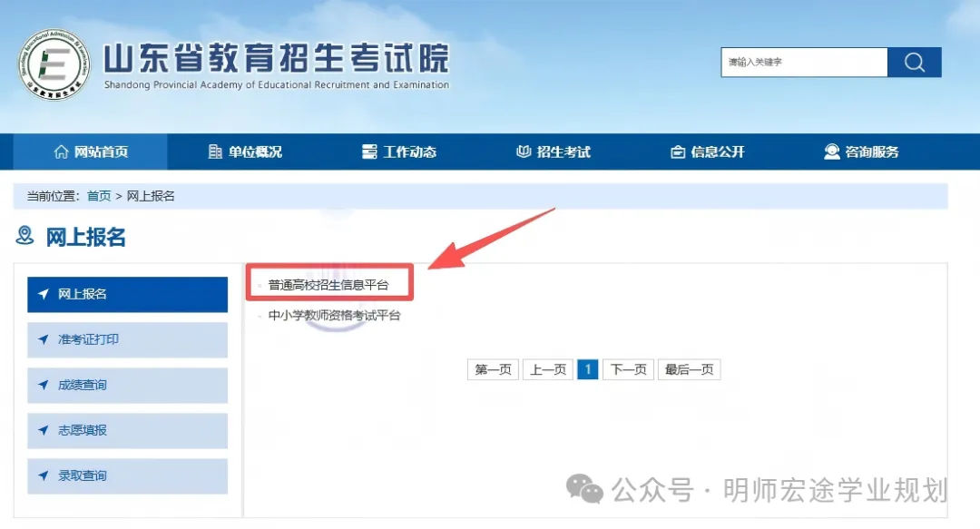The image size is (980, 529).
Task: Open the 咨询服务 nav menu
Action: point(861,152)
